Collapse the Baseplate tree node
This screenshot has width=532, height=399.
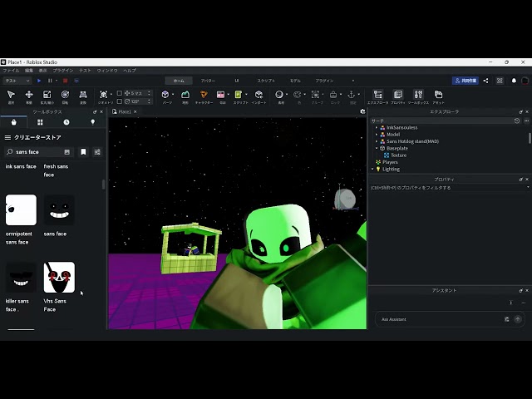coord(377,148)
